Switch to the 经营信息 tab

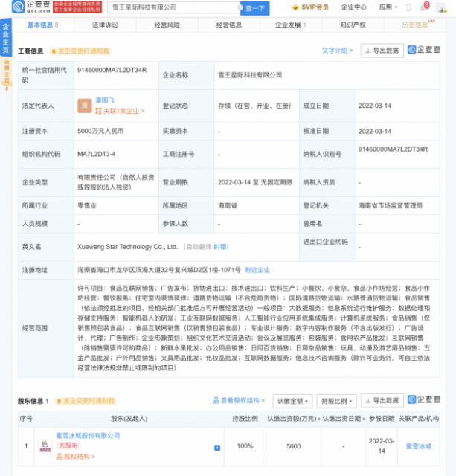click(229, 25)
